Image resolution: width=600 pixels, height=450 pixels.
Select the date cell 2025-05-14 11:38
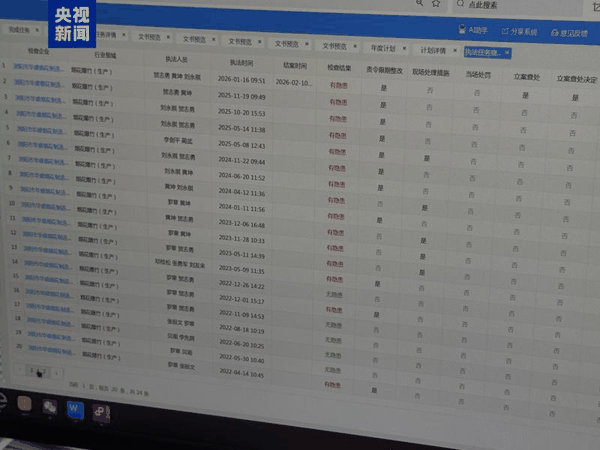[x=241, y=129]
